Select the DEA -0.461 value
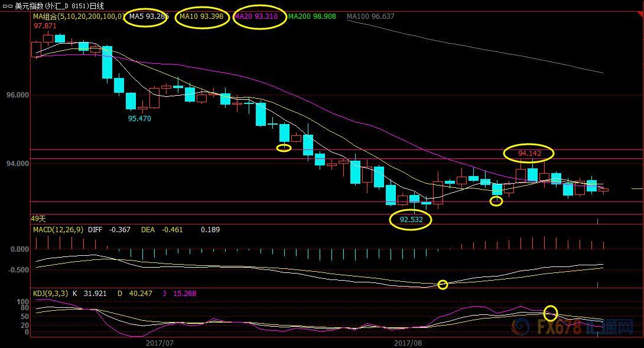The image size is (644, 348). pyautogui.click(x=162, y=230)
